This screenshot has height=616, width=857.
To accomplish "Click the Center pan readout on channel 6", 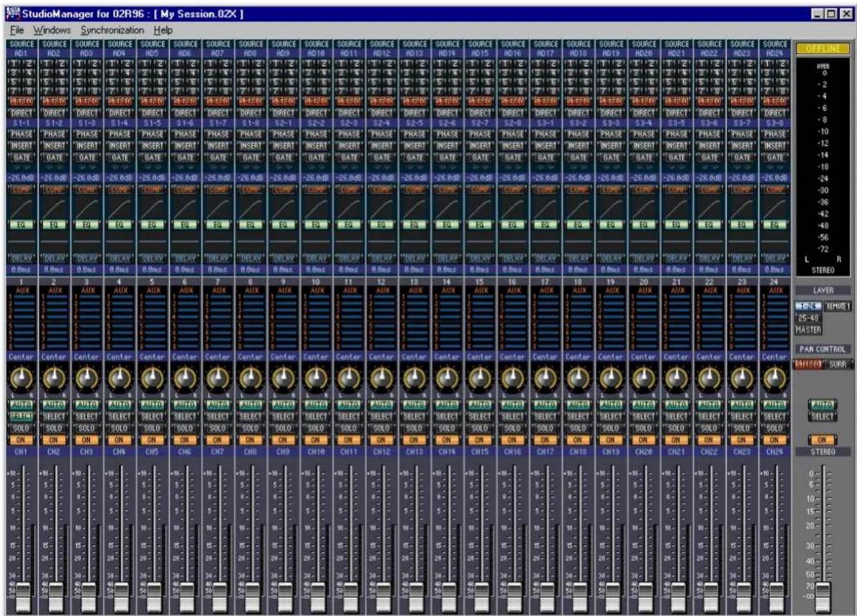I will point(185,356).
